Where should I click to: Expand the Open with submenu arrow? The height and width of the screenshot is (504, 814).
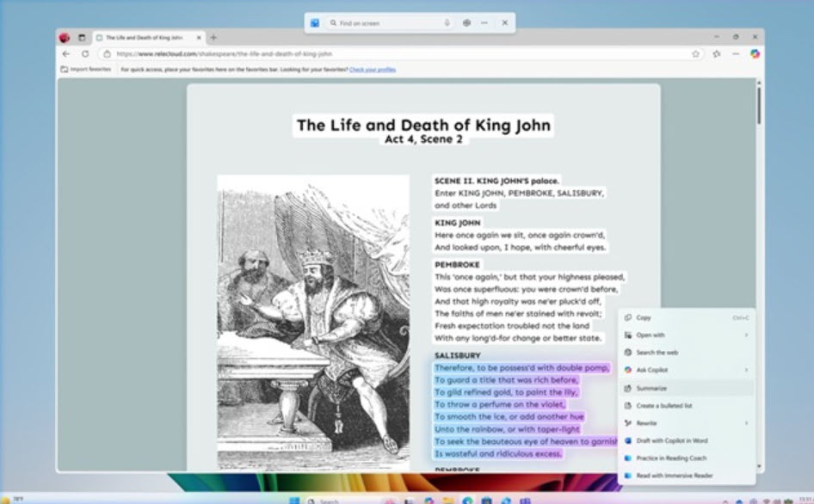point(747,335)
